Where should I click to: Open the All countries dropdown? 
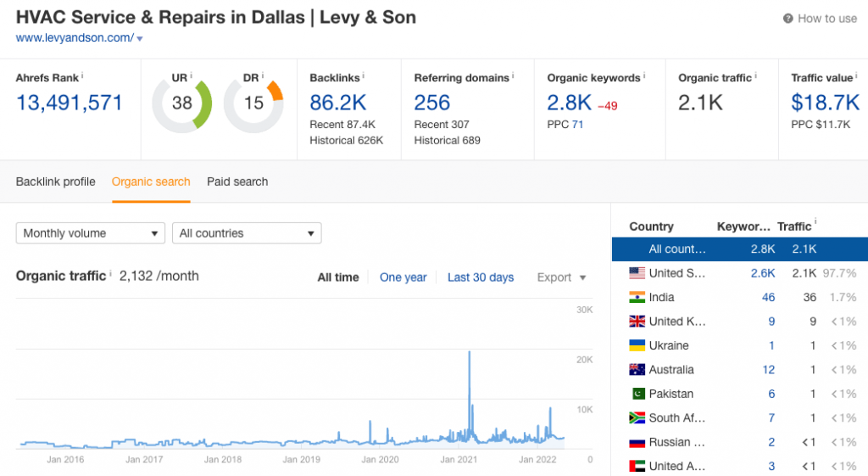pos(247,233)
